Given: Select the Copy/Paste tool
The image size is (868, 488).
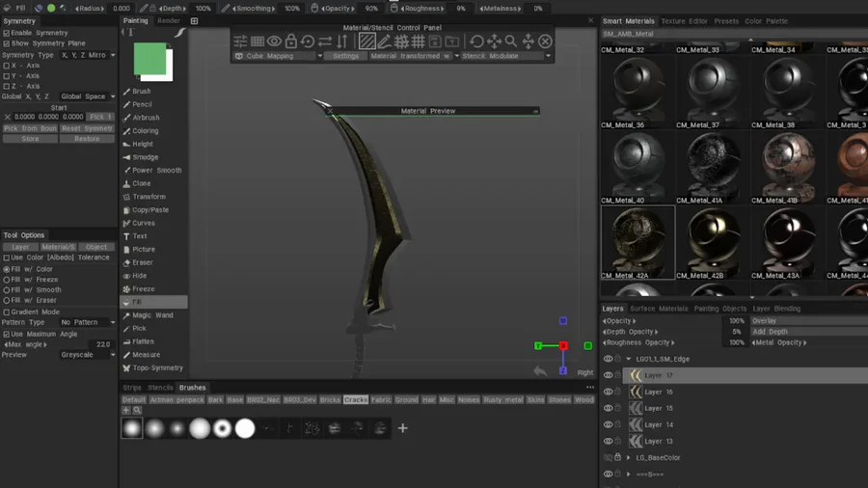Looking at the screenshot, I should 150,210.
